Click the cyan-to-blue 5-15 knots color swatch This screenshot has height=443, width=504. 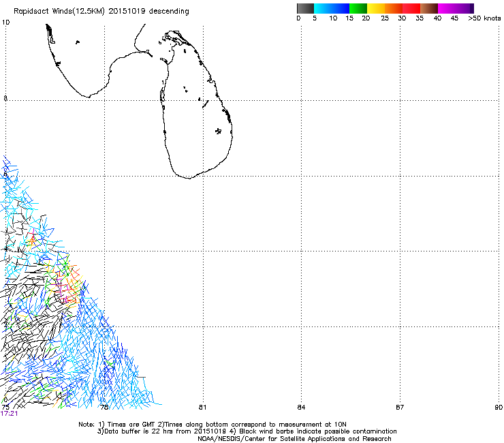click(x=332, y=8)
